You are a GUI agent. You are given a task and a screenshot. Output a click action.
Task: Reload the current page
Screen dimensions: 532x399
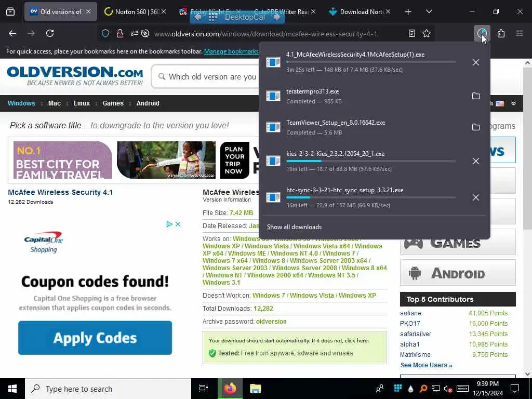(x=50, y=33)
